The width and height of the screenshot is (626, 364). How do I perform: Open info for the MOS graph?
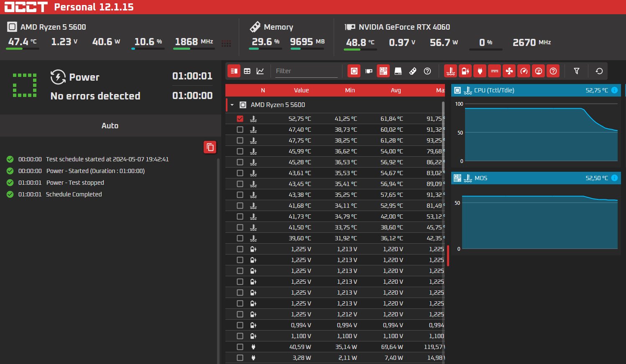tap(614, 178)
